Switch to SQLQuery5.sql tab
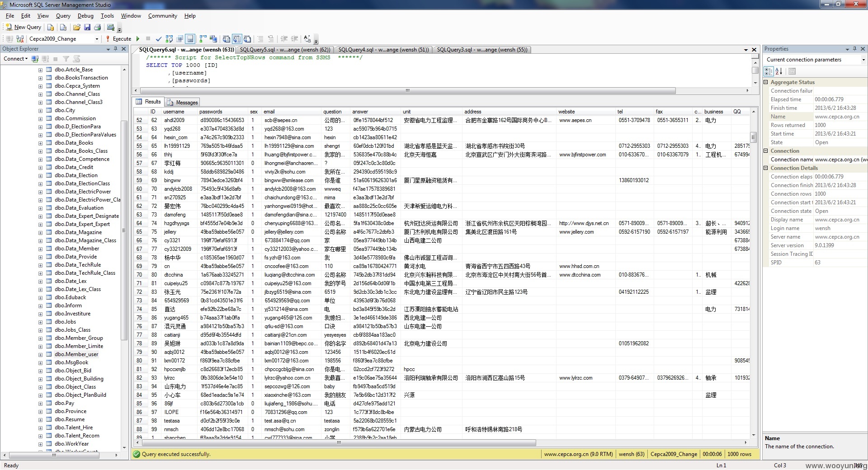This screenshot has height=470, width=868. (x=285, y=50)
